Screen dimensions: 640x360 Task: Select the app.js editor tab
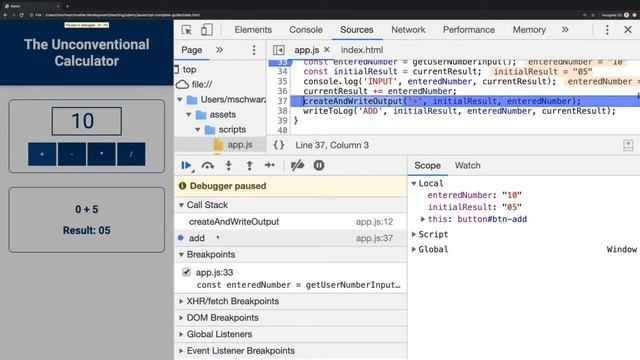(x=307, y=50)
